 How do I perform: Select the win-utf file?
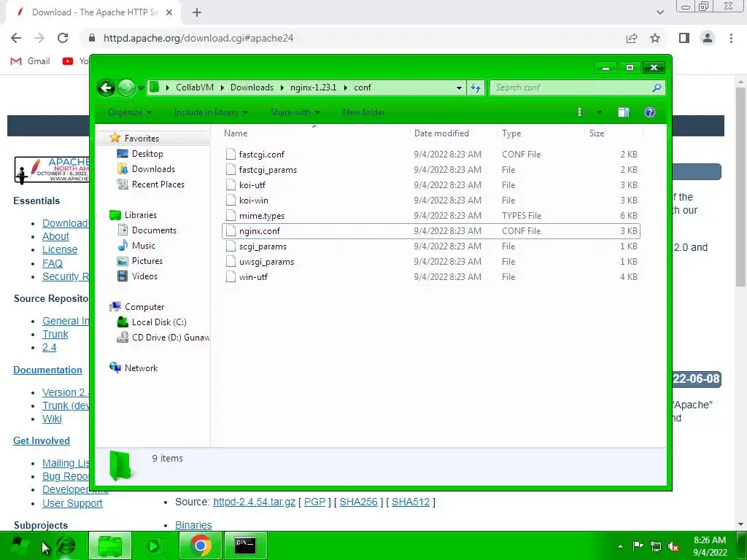(430, 276)
